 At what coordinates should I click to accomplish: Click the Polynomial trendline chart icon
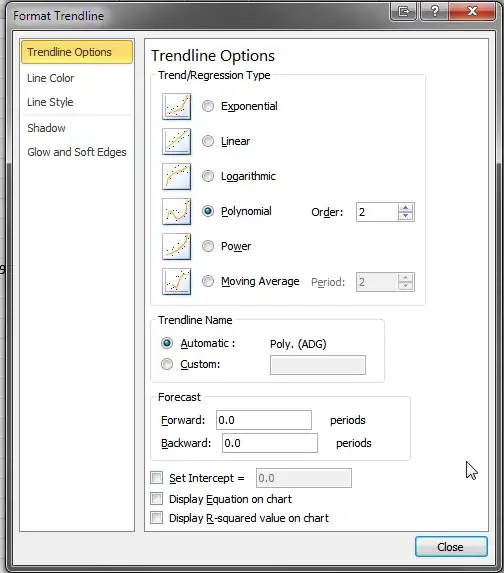click(177, 212)
